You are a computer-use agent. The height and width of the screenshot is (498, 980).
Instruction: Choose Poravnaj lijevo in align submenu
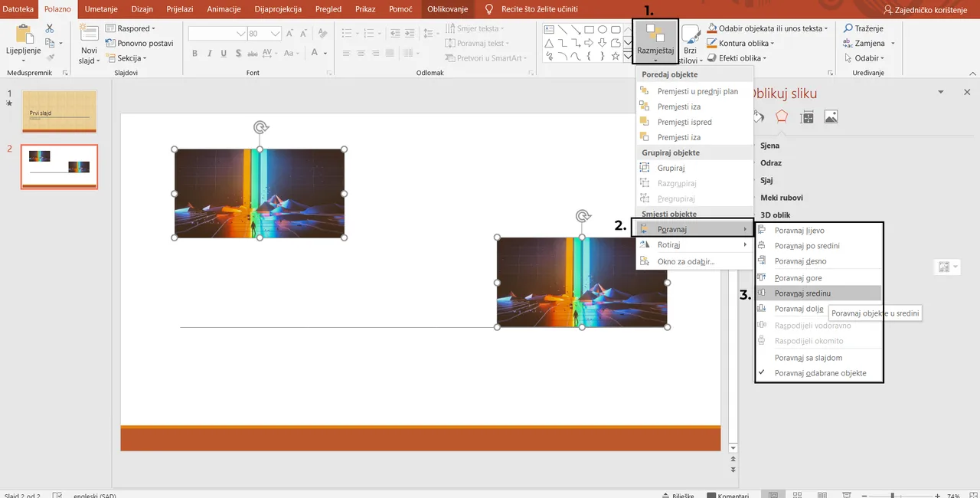pos(818,230)
